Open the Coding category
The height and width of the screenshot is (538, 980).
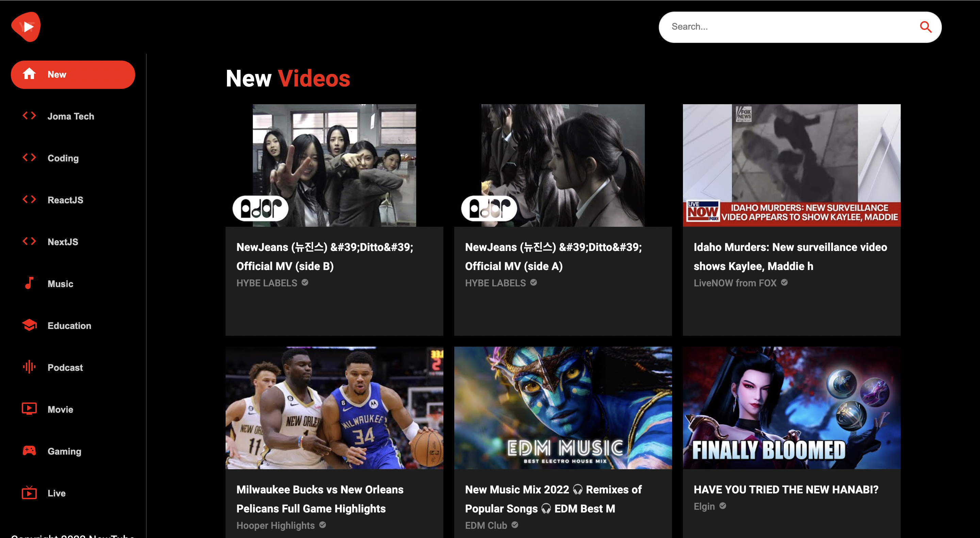(63, 158)
